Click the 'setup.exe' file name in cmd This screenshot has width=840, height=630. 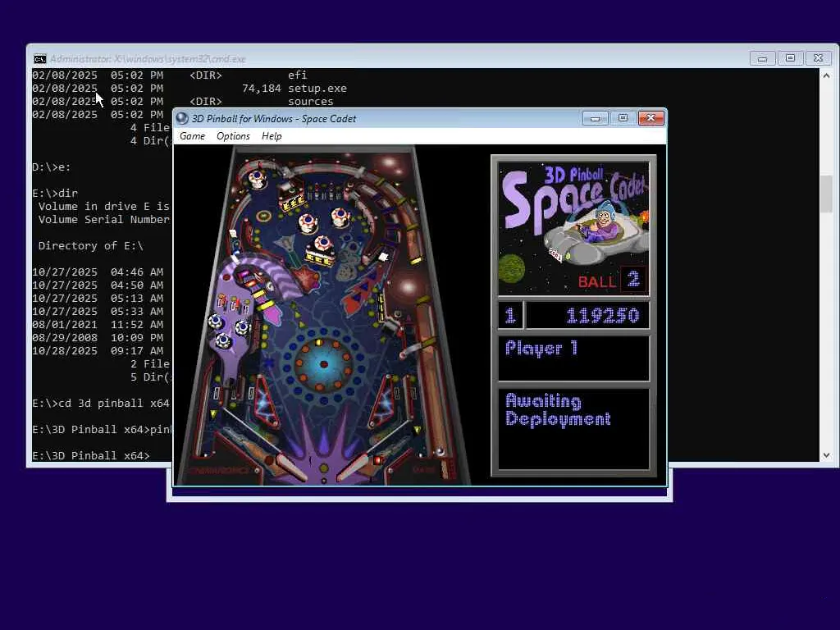point(317,88)
